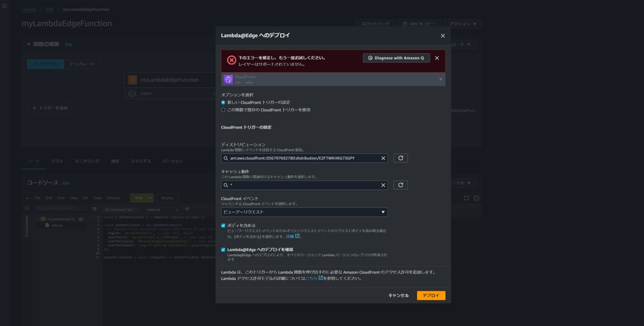Open the バージョン tab
This screenshot has width=644, height=326.
173,161
